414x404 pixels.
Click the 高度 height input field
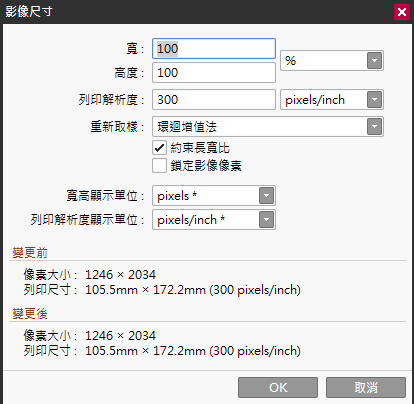click(214, 73)
